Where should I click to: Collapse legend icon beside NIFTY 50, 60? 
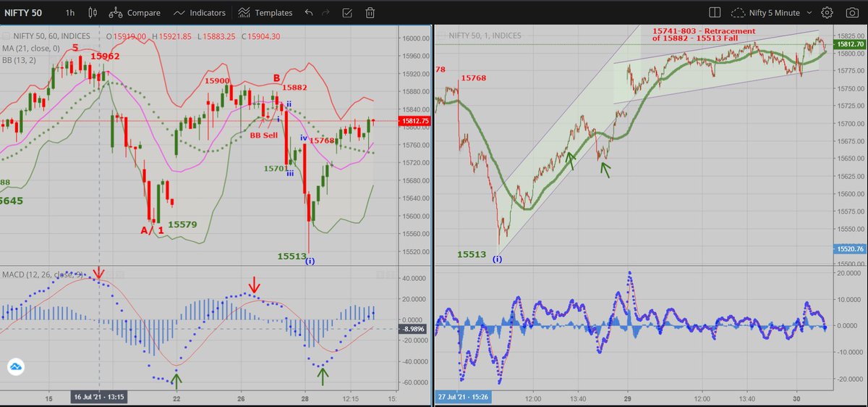point(4,36)
